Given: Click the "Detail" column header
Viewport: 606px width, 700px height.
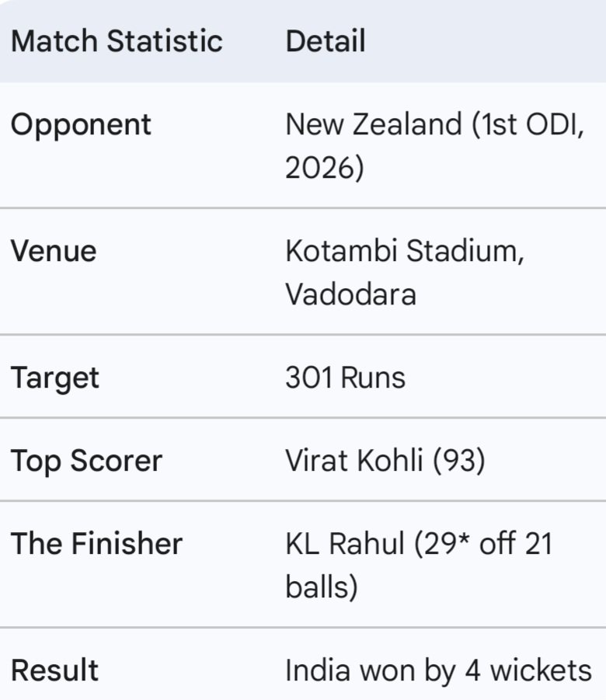Looking at the screenshot, I should tap(326, 41).
